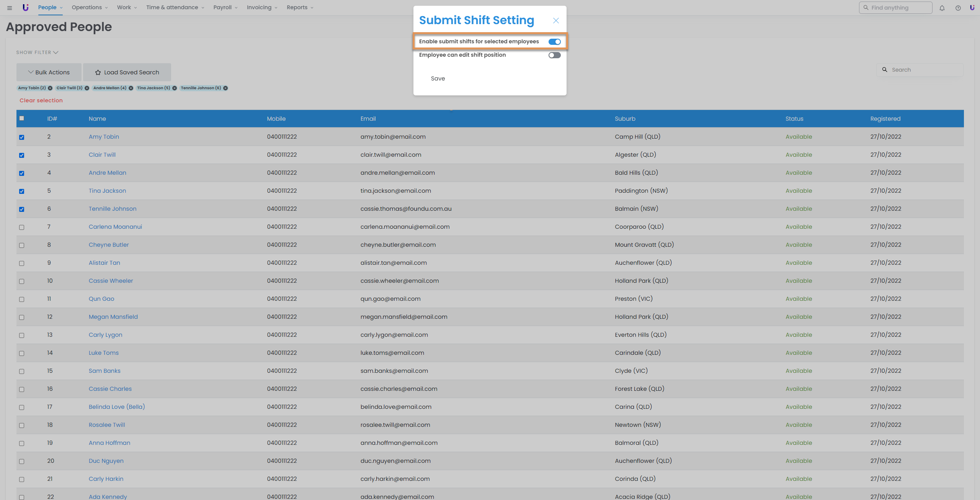The width and height of the screenshot is (980, 500).
Task: Click the notifications bell icon
Action: click(942, 8)
